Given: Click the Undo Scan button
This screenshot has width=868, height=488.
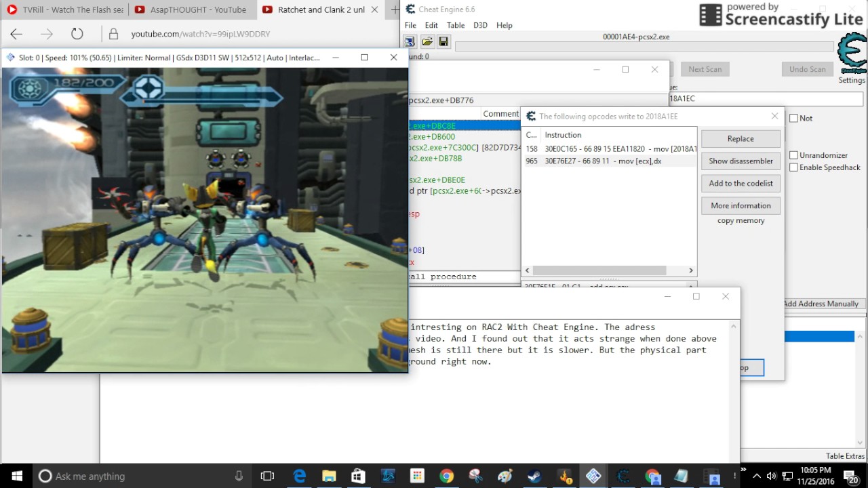Looking at the screenshot, I should [x=807, y=69].
